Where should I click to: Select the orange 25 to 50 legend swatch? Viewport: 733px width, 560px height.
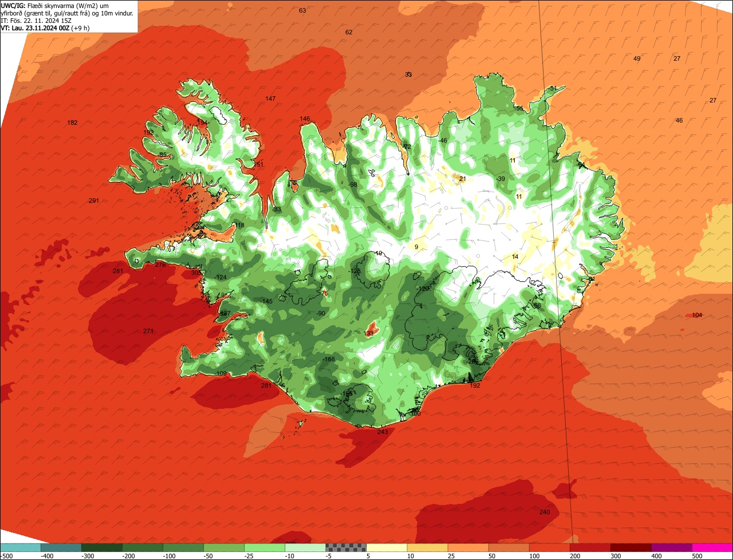[468, 548]
